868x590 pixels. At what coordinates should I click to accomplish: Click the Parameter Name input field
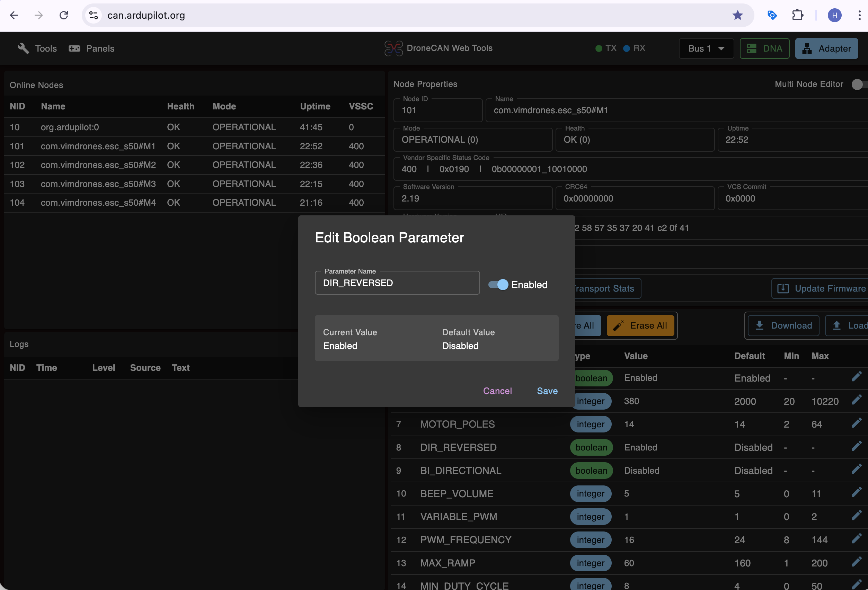[397, 283]
